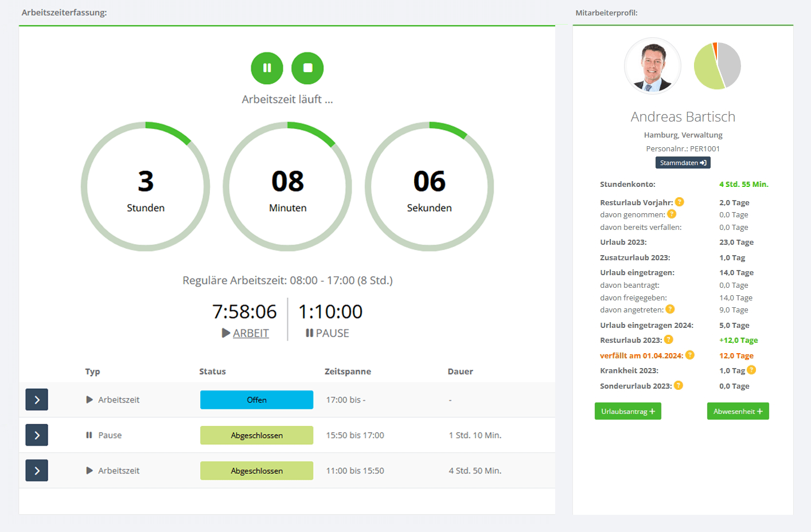811x532 pixels.
Task: Click the 'Urlaub 2023:' label
Action: (x=623, y=242)
